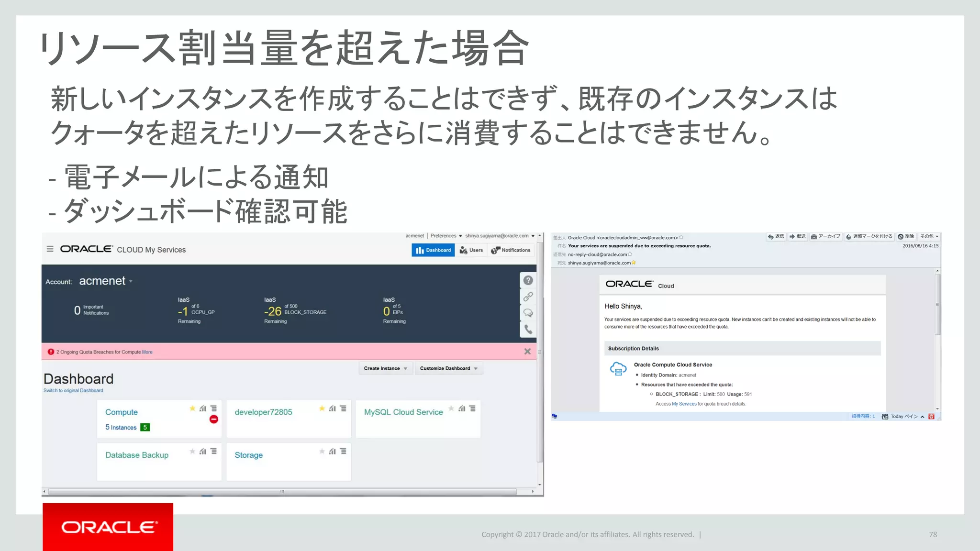980x551 pixels.
Task: Open metrics chart icon on MySQL Cloud Service
Action: [462, 408]
